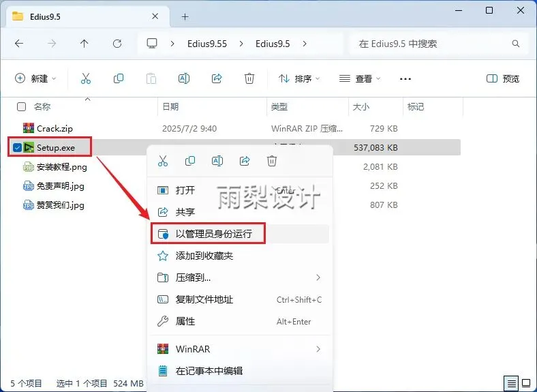The image size is (537, 392).
Task: Click the search magnifier icon
Action: click(515, 44)
